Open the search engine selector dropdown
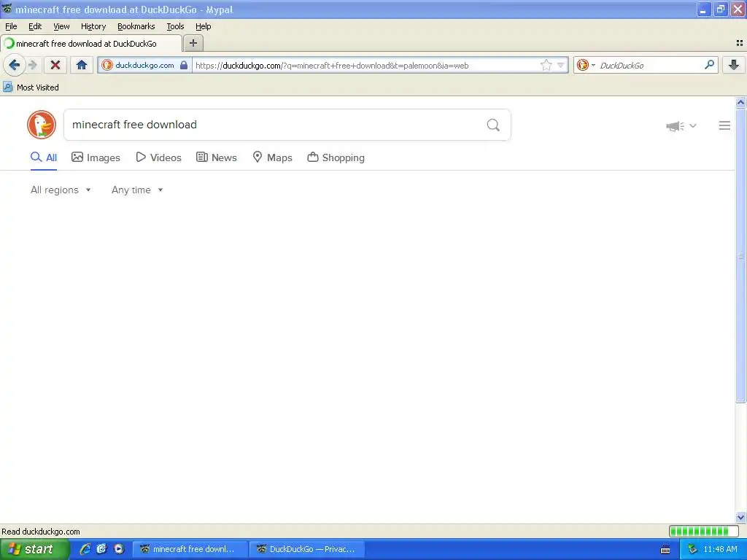The height and width of the screenshot is (560, 747). [586, 65]
